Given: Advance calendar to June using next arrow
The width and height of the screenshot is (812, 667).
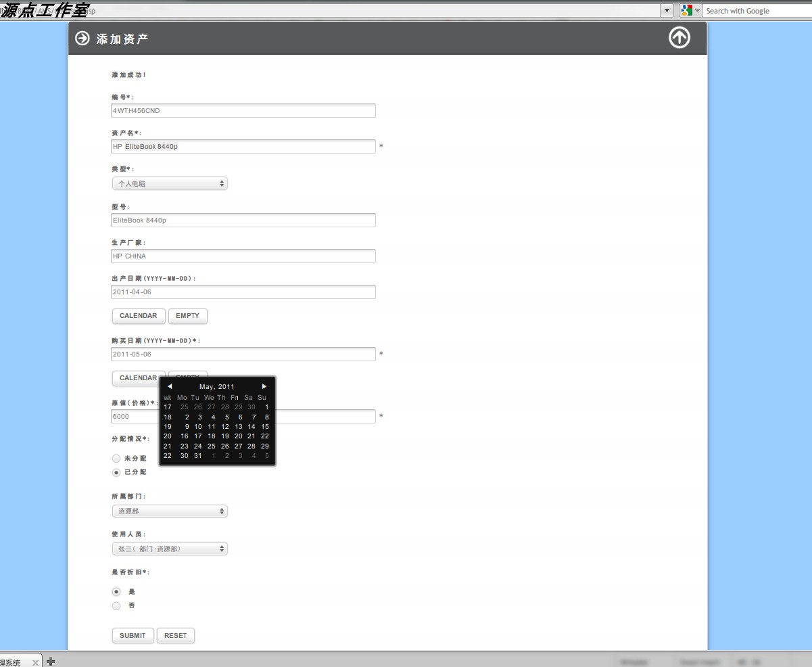Looking at the screenshot, I should point(264,386).
